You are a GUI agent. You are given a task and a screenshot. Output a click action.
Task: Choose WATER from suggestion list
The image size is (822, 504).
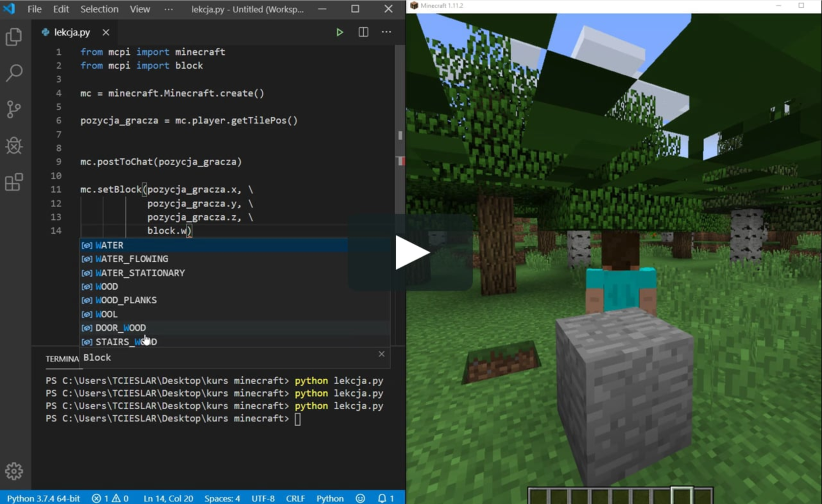[x=214, y=245]
